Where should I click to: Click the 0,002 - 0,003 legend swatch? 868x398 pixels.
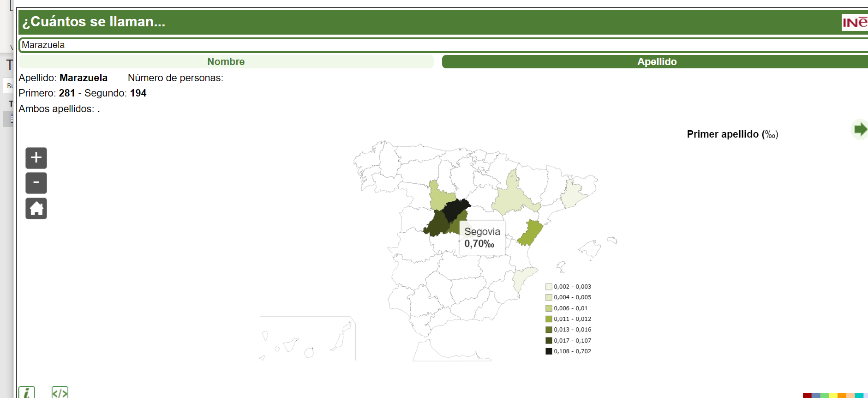click(x=549, y=287)
